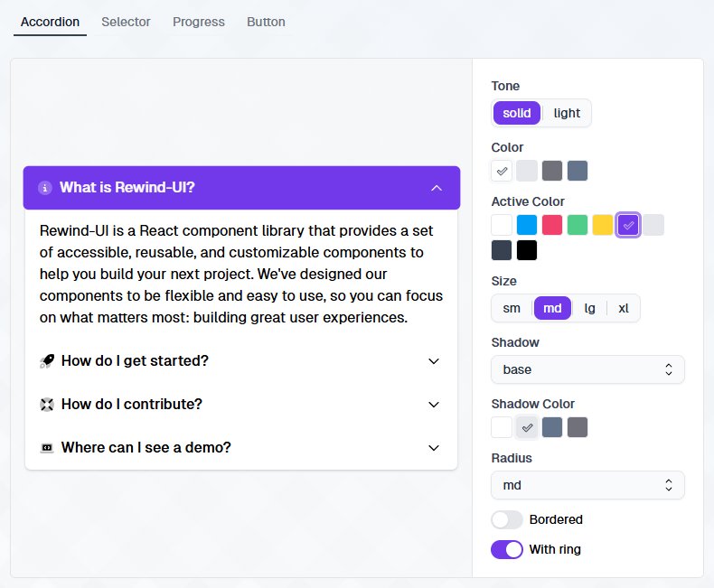Click the icon beside How do I contribute?
This screenshot has width=714, height=588.
pyautogui.click(x=48, y=405)
